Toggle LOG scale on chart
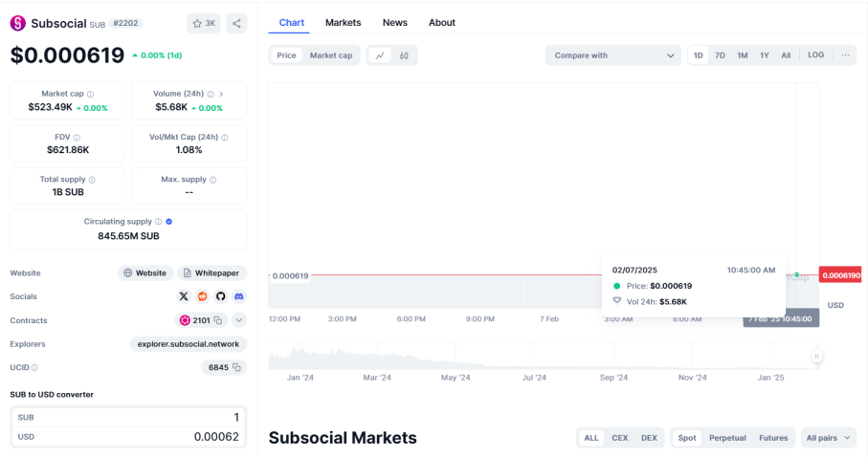Viewport: 868px width, 457px height. tap(816, 55)
